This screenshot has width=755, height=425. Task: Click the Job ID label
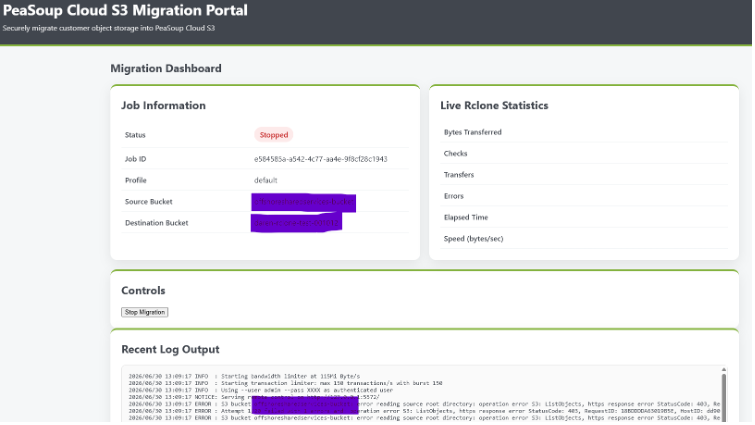[x=135, y=159]
